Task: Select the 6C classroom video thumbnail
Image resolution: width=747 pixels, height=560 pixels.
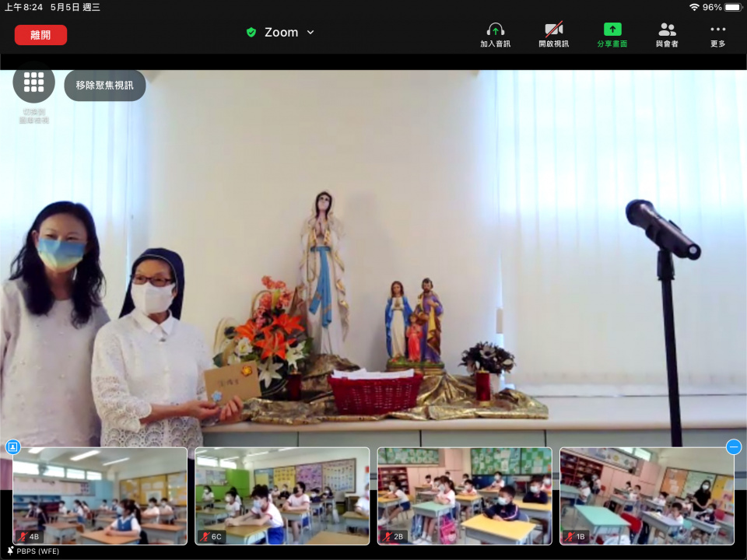Action: [282, 494]
